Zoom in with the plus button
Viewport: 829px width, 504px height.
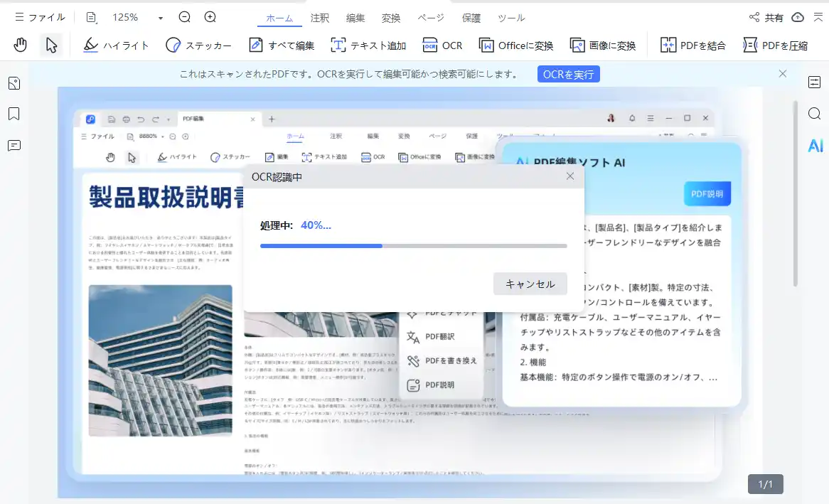(x=210, y=17)
